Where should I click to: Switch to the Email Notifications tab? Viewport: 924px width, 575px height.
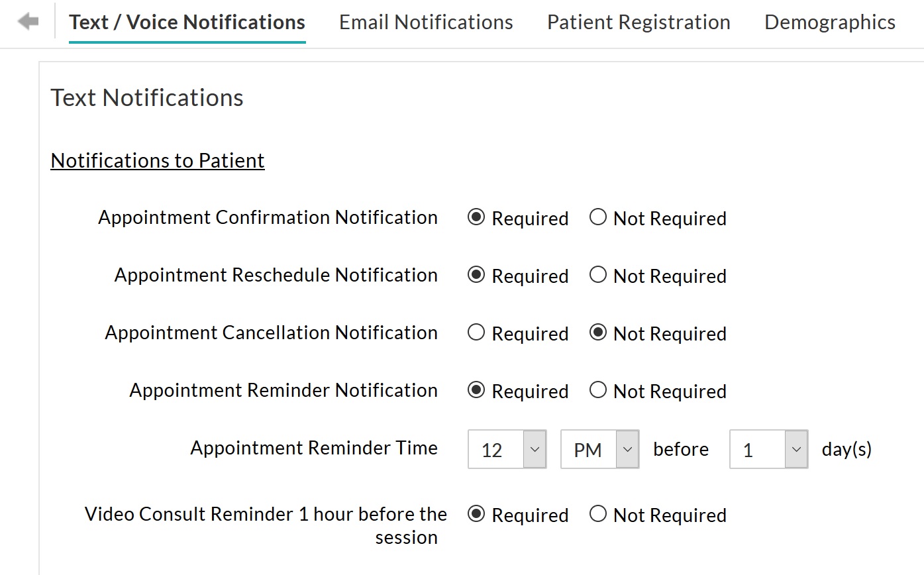click(426, 22)
